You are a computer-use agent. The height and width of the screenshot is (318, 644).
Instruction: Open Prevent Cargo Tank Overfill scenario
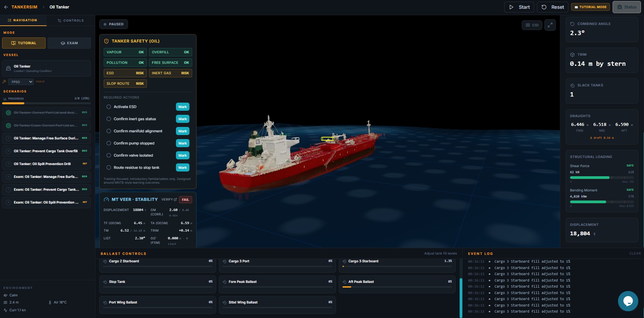click(46, 151)
